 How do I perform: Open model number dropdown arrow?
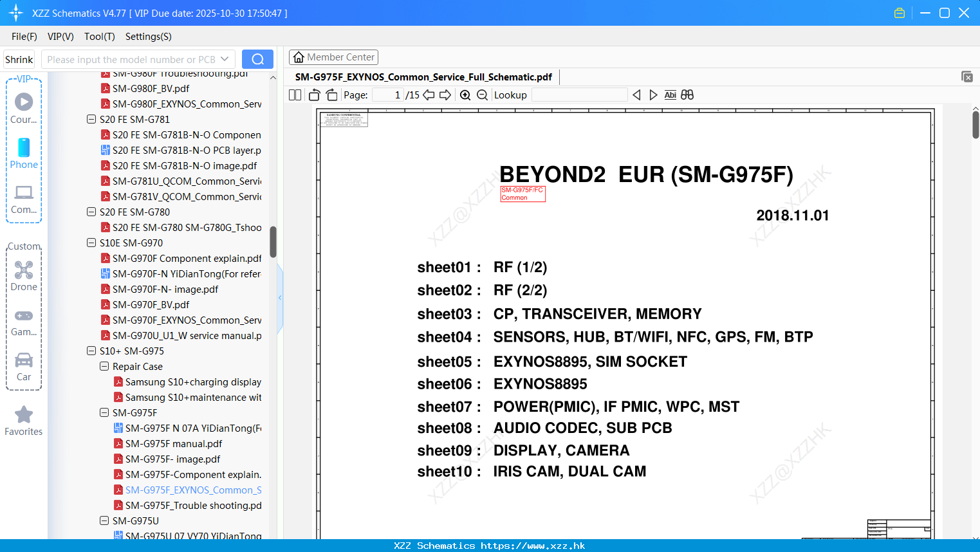(225, 59)
